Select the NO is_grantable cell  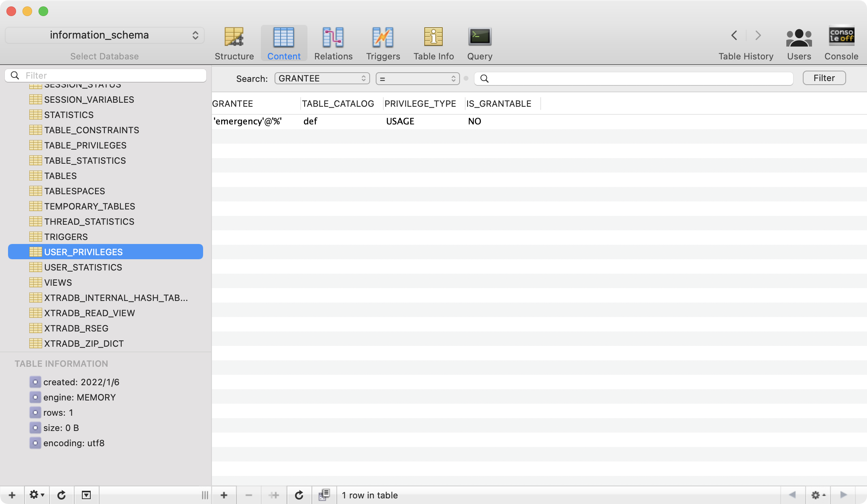tap(503, 121)
